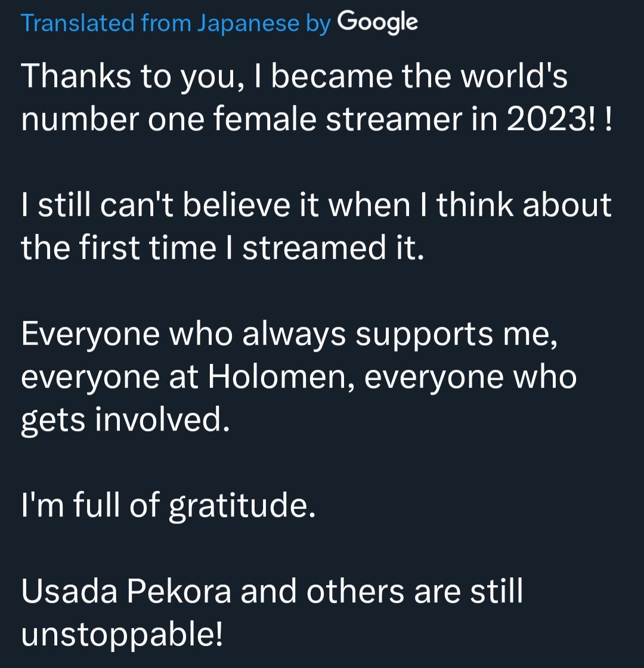This screenshot has height=668, width=644.
Task: Click the word "involved." ending third paragraph
Action: coord(162,420)
